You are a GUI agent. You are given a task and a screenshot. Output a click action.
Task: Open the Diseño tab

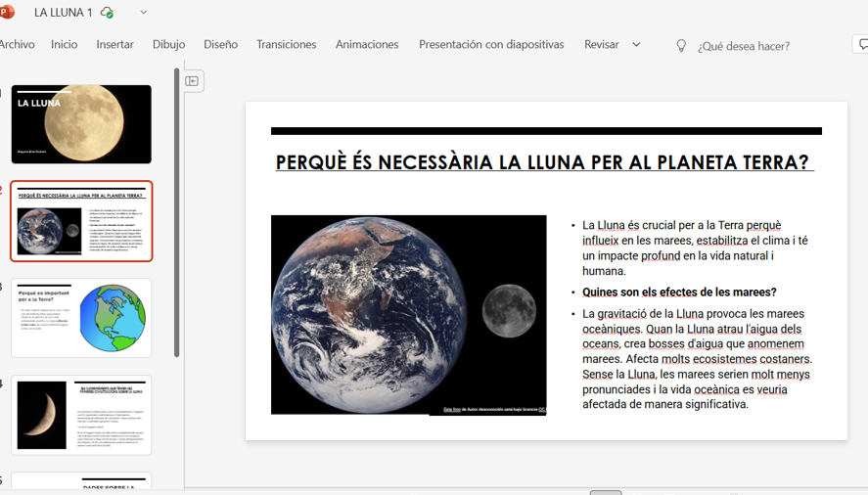point(220,45)
